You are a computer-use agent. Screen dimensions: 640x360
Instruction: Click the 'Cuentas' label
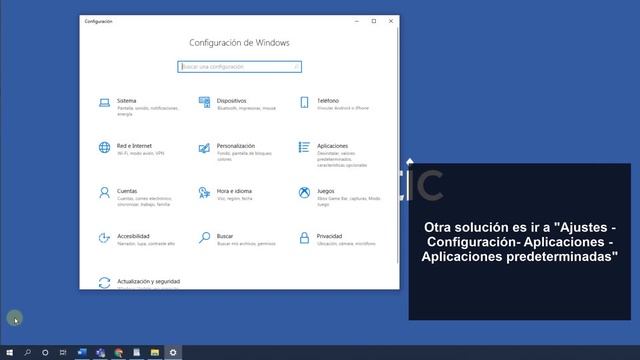click(127, 191)
